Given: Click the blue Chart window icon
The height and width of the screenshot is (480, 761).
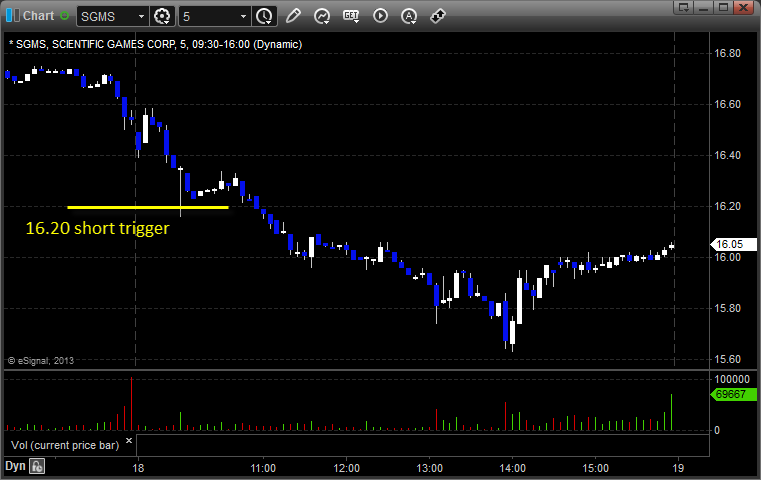Looking at the screenshot, I should coord(13,16).
